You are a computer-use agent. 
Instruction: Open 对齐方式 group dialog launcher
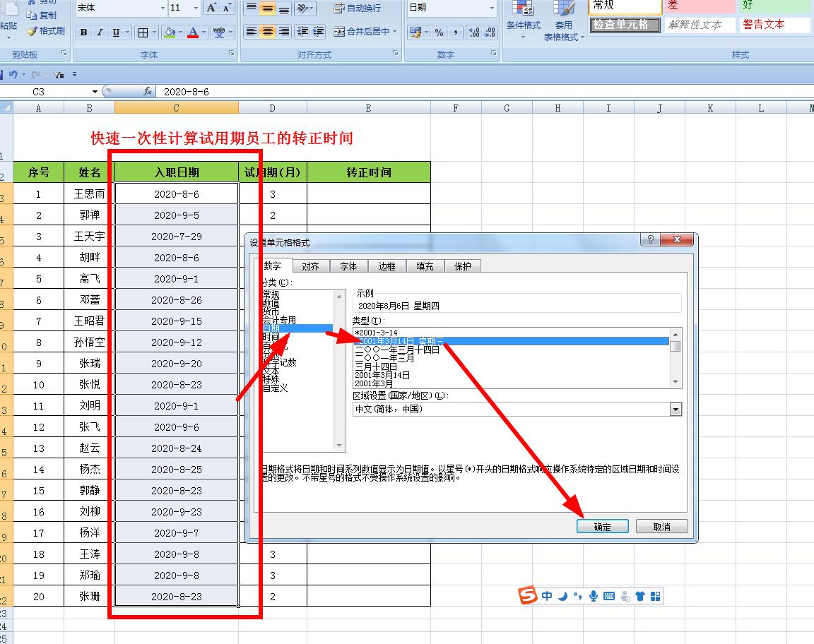395,53
